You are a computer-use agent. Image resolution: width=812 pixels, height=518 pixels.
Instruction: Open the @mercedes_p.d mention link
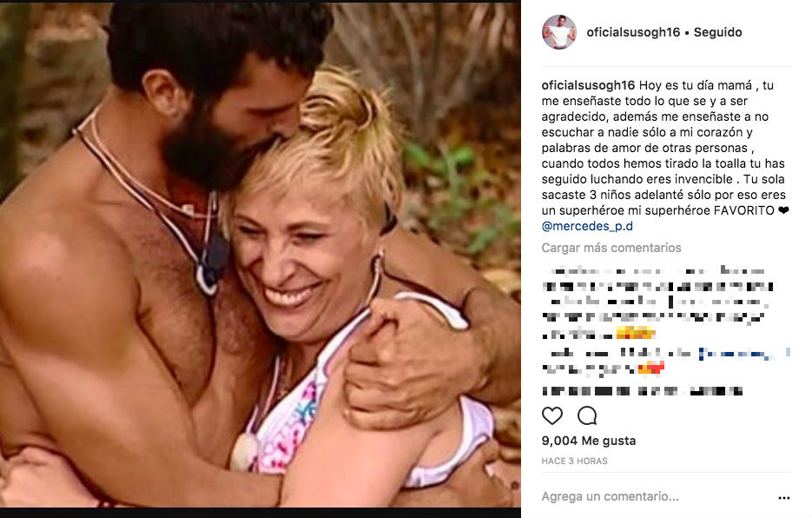pyautogui.click(x=587, y=226)
